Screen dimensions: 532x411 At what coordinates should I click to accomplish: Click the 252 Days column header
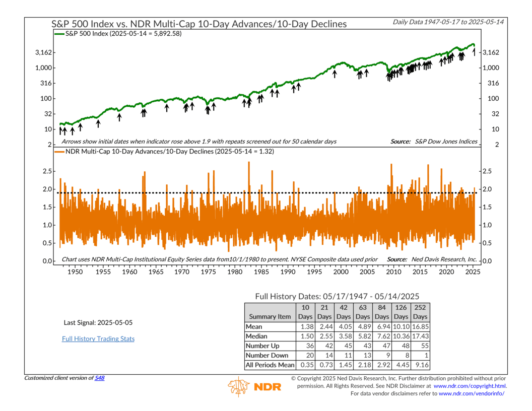pyautogui.click(x=420, y=312)
